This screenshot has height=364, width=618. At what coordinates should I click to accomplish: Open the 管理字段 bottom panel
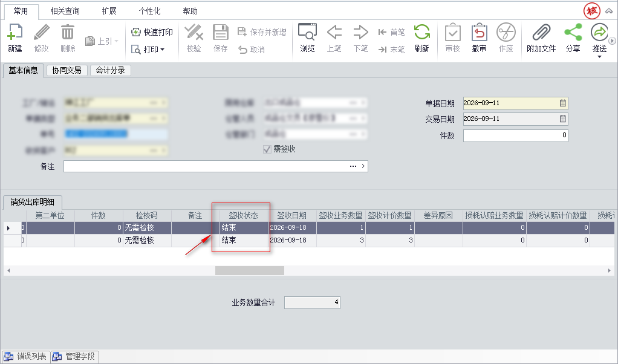[75, 357]
